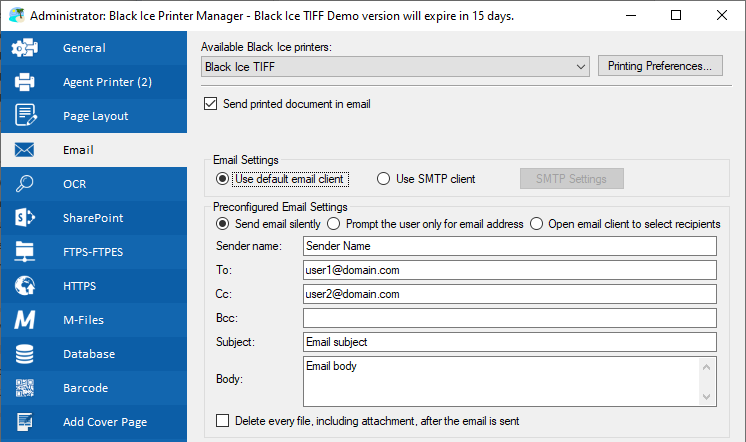This screenshot has height=442, width=746.
Task: Click the Body text box scroll down arrow
Action: click(709, 397)
